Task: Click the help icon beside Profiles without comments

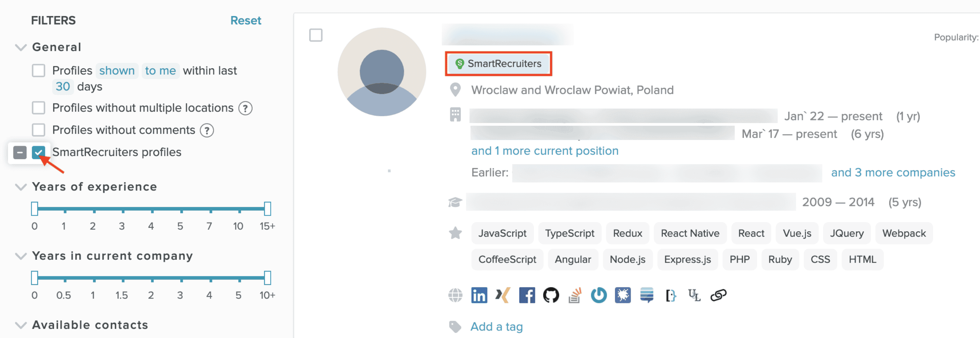Action: pos(207,131)
